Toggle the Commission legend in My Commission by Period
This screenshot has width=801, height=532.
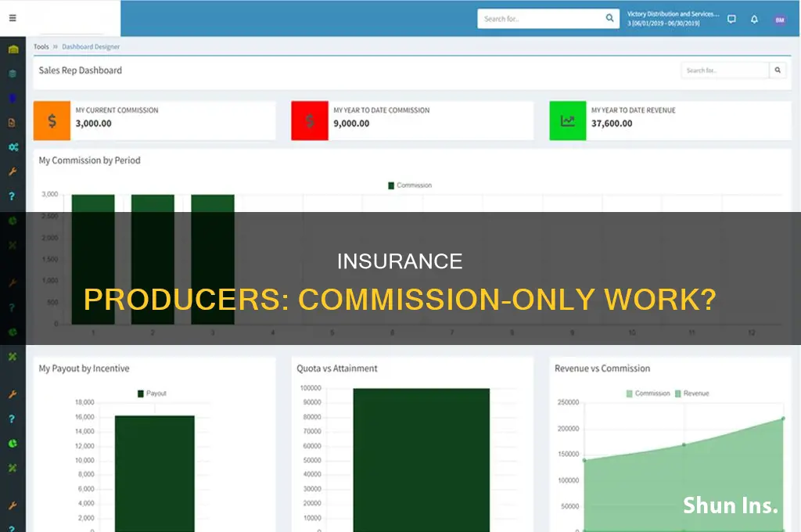tap(410, 185)
